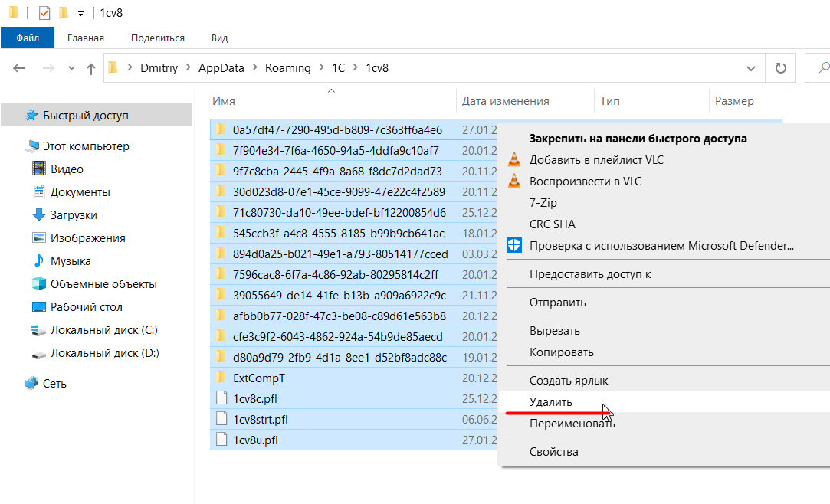Open the Локальный диск (C:) drive icon

[x=39, y=330]
